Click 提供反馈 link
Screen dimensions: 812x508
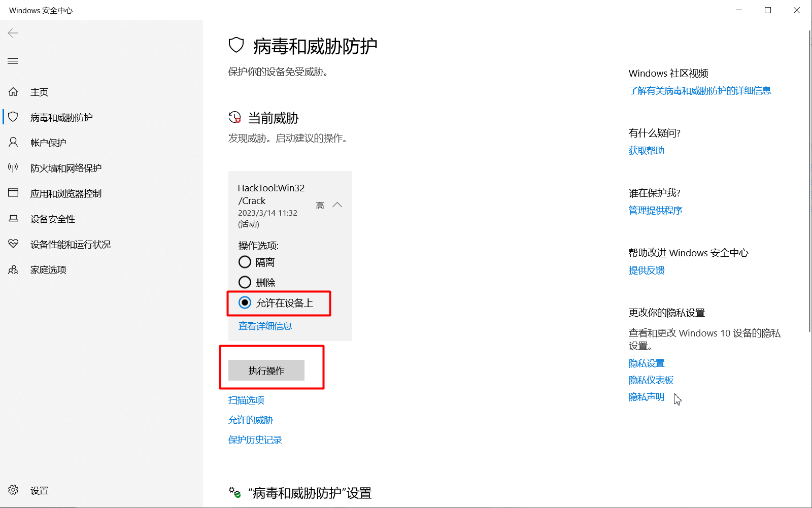647,270
